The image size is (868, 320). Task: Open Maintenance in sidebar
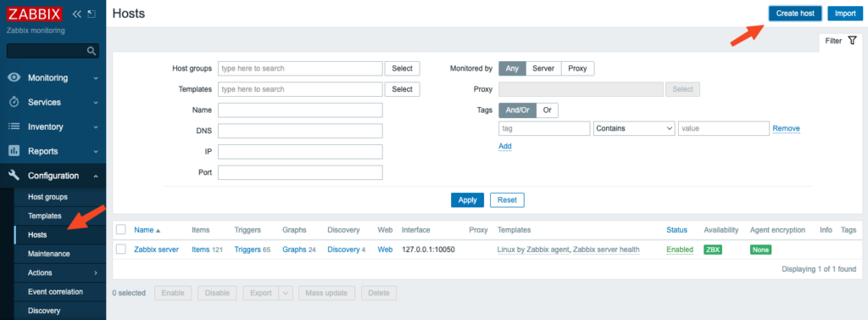(x=48, y=254)
